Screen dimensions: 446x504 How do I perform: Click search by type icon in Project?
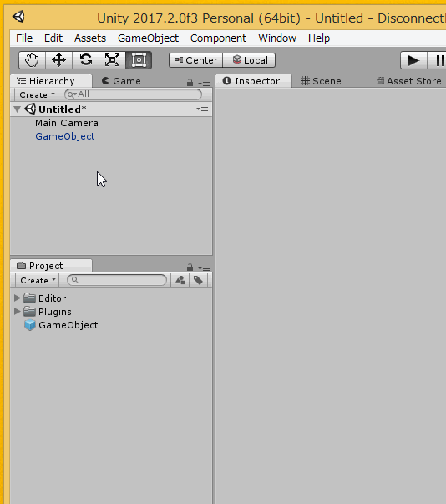pos(180,280)
